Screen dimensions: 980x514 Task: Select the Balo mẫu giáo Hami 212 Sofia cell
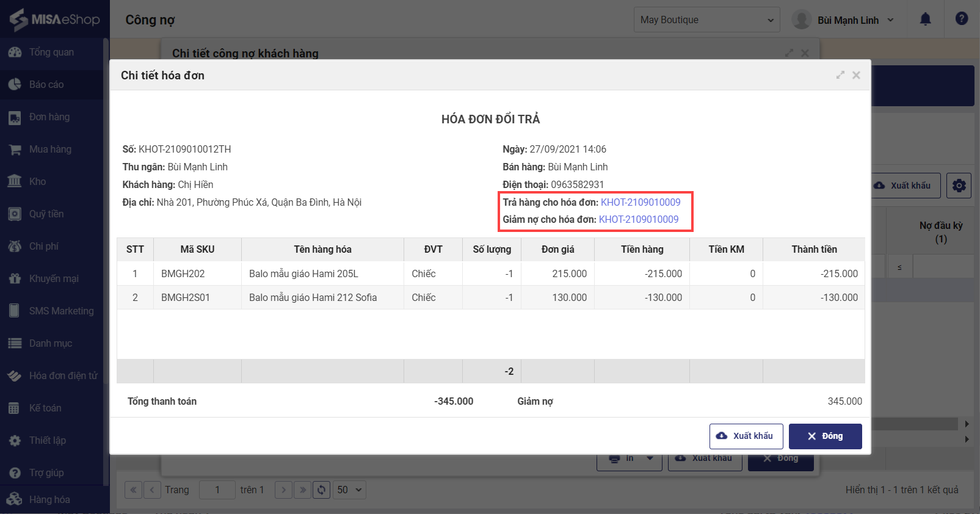[322, 297]
